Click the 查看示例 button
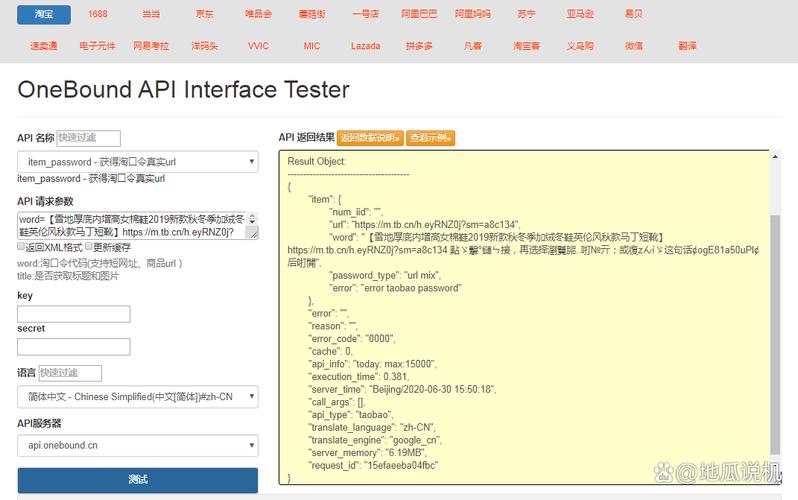This screenshot has height=500, width=798. [x=431, y=138]
